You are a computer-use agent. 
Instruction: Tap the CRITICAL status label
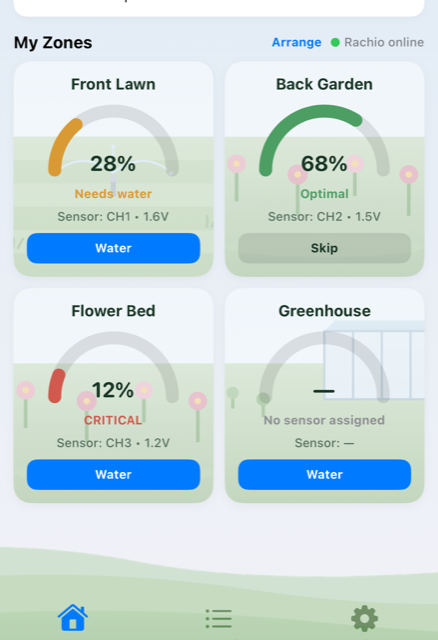coord(113,420)
